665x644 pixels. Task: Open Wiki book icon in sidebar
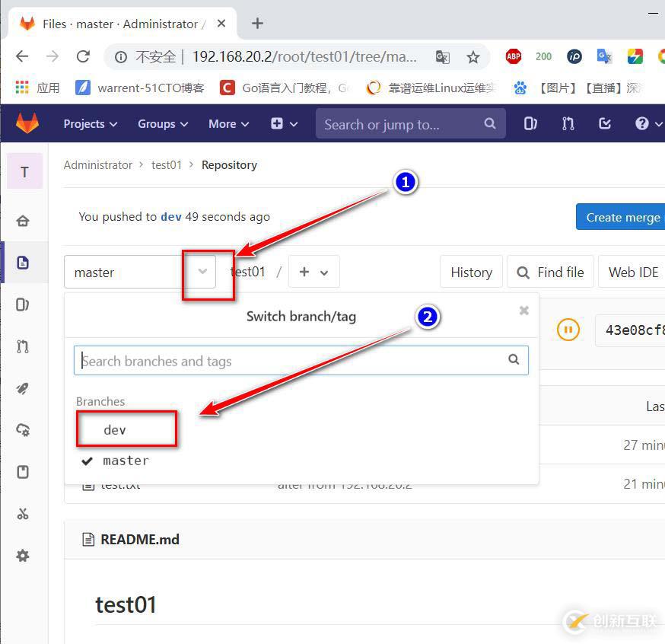click(23, 472)
